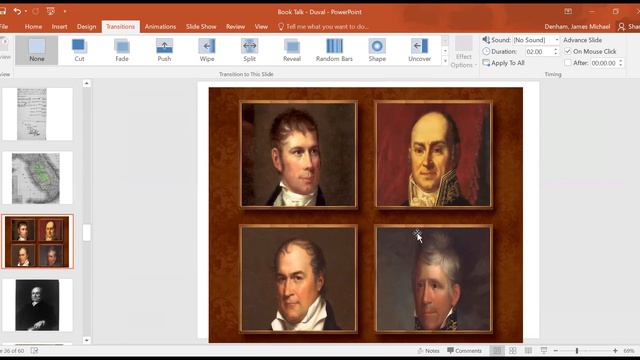Click the bottom-left portrait on slide
The height and width of the screenshot is (360, 640).
click(x=299, y=279)
